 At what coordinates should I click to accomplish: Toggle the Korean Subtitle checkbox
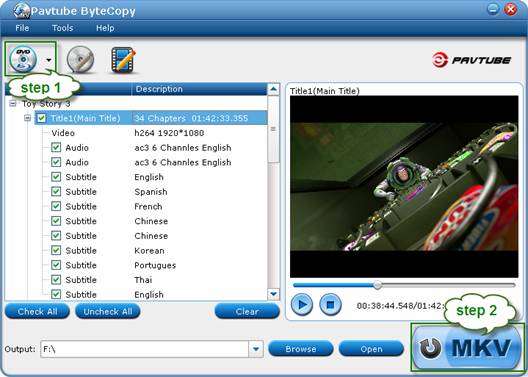[56, 250]
